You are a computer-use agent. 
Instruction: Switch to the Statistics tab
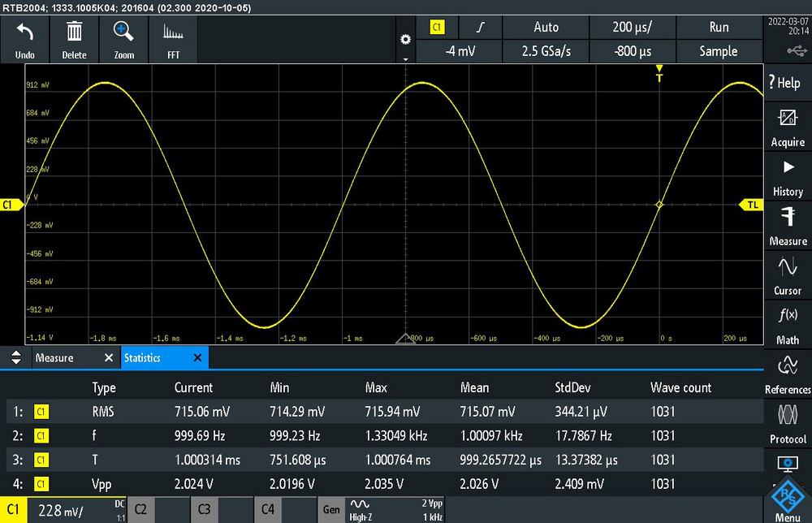pyautogui.click(x=142, y=358)
